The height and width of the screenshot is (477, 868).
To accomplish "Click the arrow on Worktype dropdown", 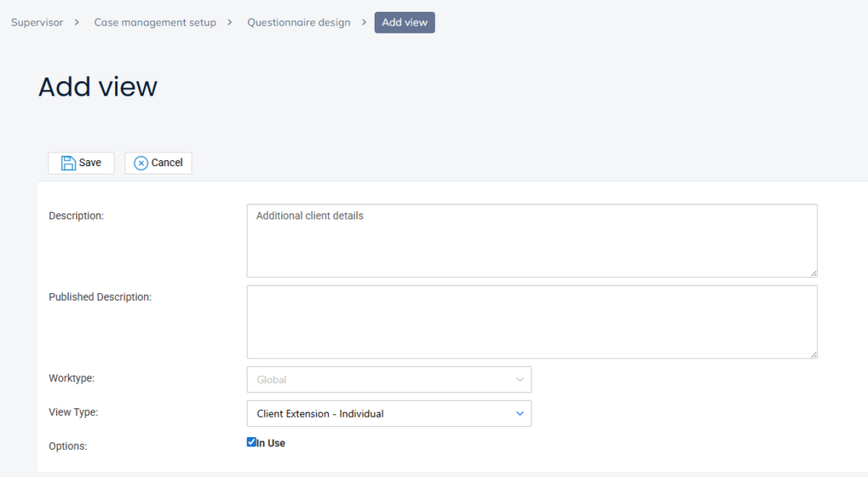I will click(x=520, y=380).
